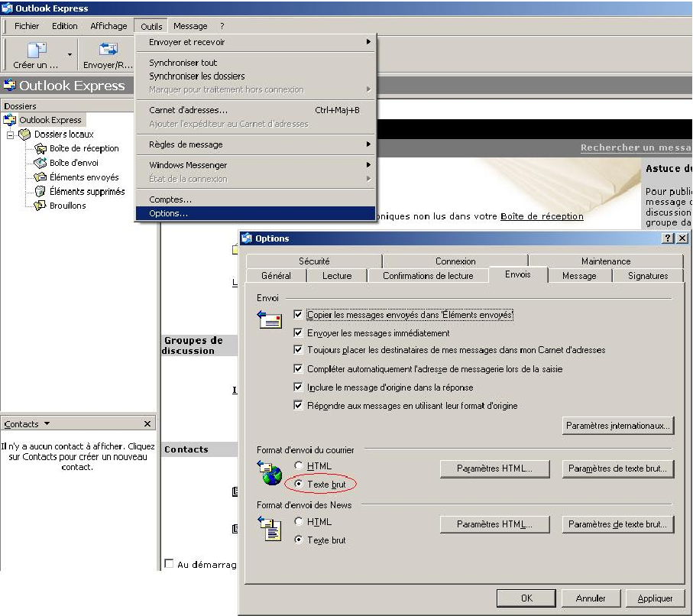The height and width of the screenshot is (616, 693).
Task: Click the Envoi section envelope icon
Action: [270, 319]
